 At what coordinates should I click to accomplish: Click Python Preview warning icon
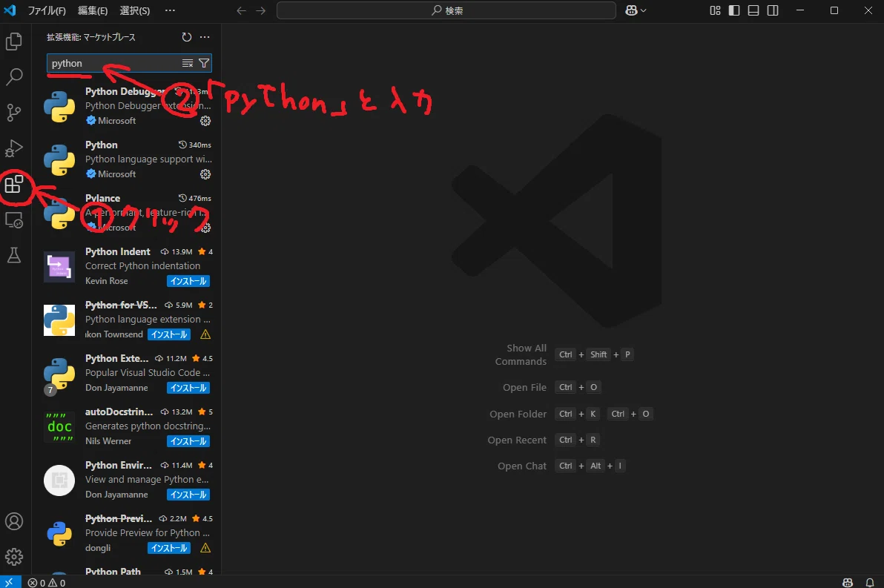coord(205,548)
